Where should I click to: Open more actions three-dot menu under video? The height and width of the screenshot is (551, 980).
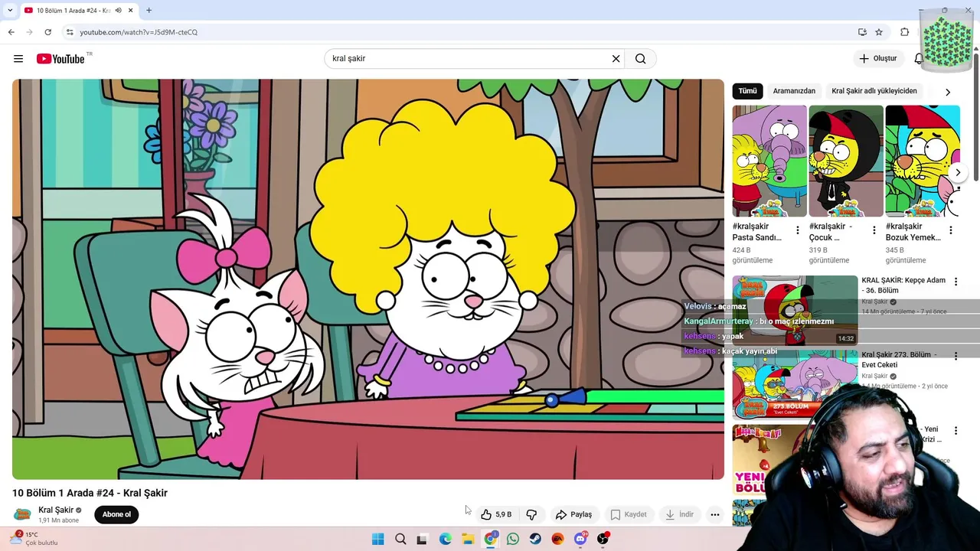coord(714,514)
